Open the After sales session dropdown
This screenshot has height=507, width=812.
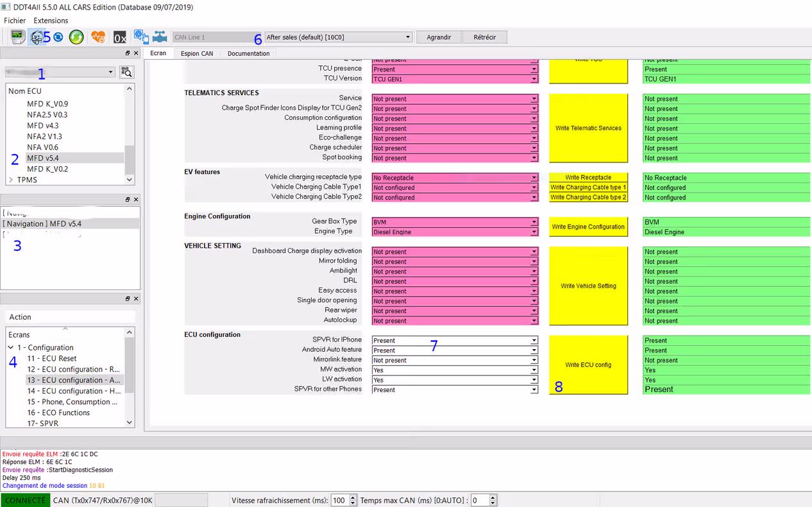[x=338, y=37]
